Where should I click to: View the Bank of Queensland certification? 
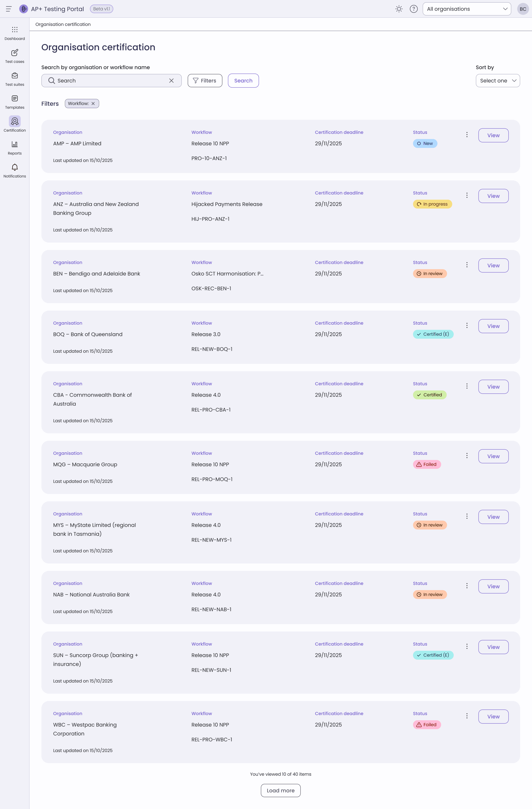point(493,326)
